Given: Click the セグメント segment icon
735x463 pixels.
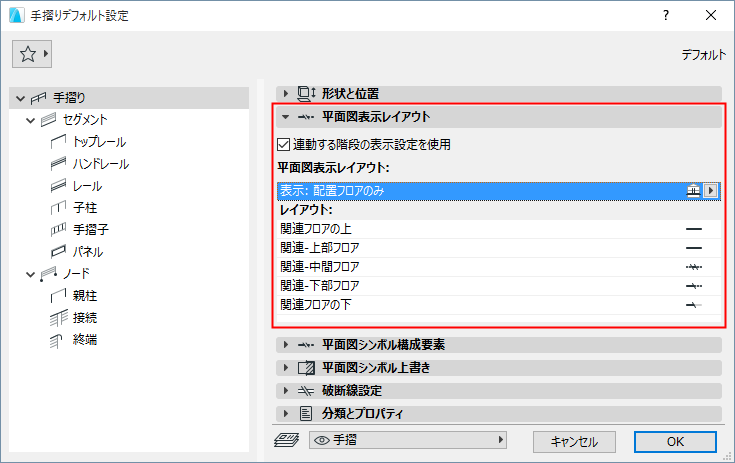Looking at the screenshot, I should coord(48,120).
